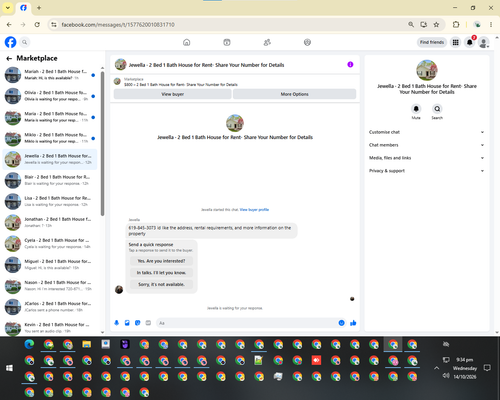Open the Friends tab in top navigation

(x=267, y=42)
